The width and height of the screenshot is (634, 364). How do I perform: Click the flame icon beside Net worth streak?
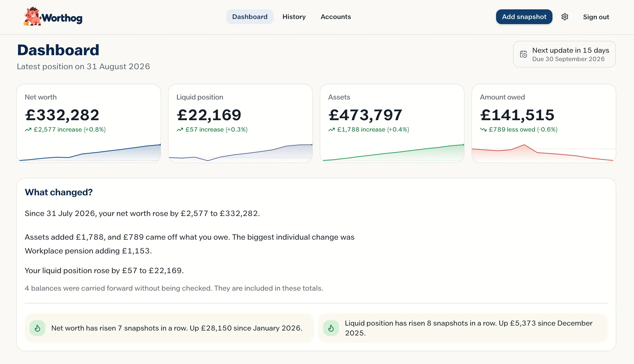coord(37,328)
